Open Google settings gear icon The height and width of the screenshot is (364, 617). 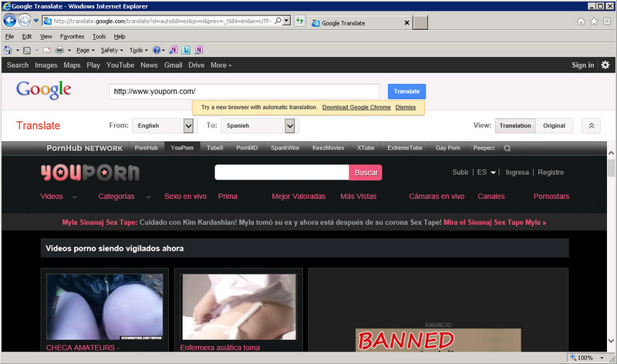[605, 65]
